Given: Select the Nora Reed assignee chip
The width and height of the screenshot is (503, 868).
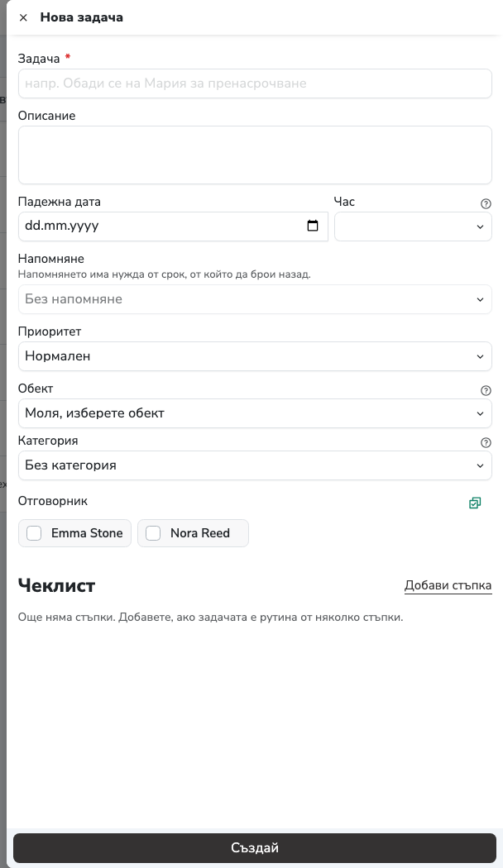Looking at the screenshot, I should point(194,533).
